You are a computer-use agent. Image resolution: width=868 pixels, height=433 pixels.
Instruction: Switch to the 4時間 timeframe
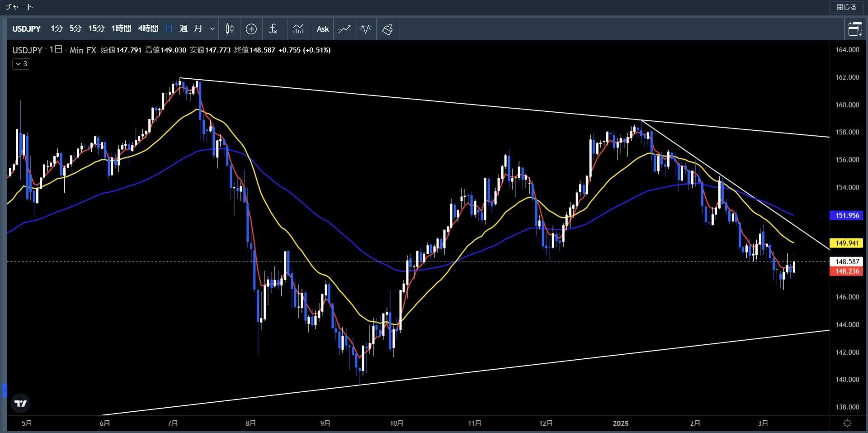point(148,29)
